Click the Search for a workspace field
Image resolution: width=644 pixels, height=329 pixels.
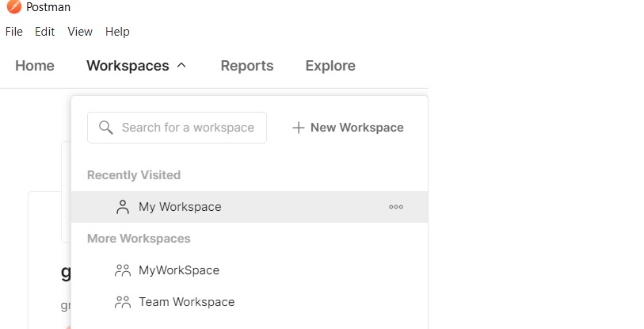177,128
